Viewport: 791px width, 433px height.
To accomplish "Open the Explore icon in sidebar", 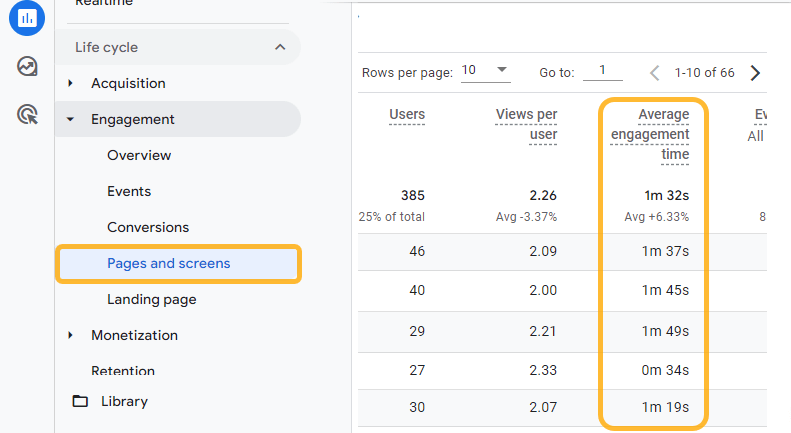I will [27, 66].
